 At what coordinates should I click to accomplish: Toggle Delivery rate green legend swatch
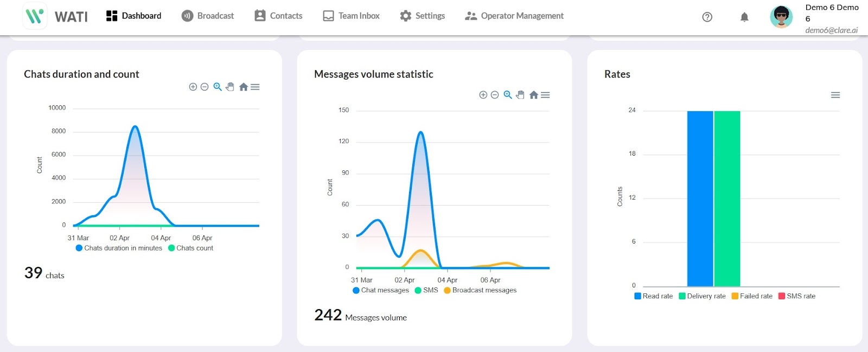click(x=682, y=296)
